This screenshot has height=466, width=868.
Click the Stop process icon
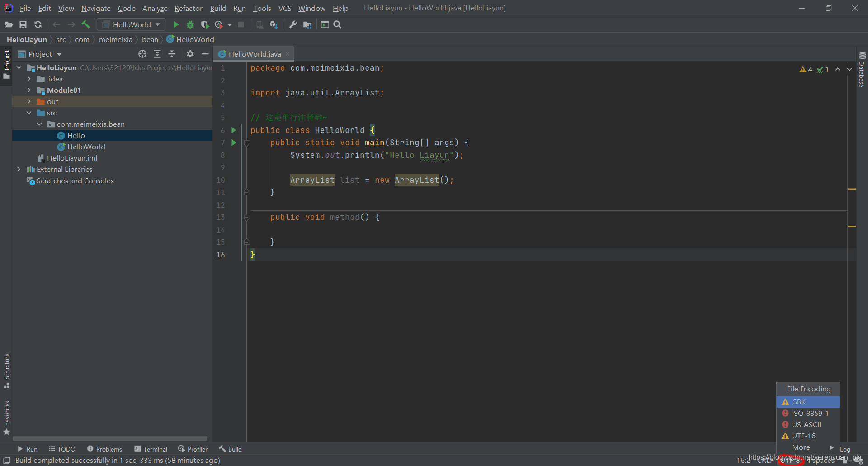(x=241, y=24)
